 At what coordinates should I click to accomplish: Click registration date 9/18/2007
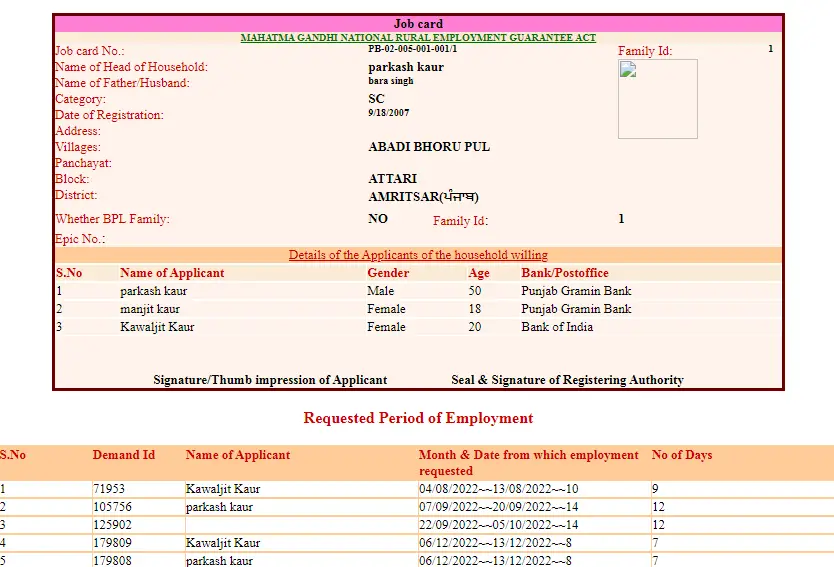tap(389, 113)
